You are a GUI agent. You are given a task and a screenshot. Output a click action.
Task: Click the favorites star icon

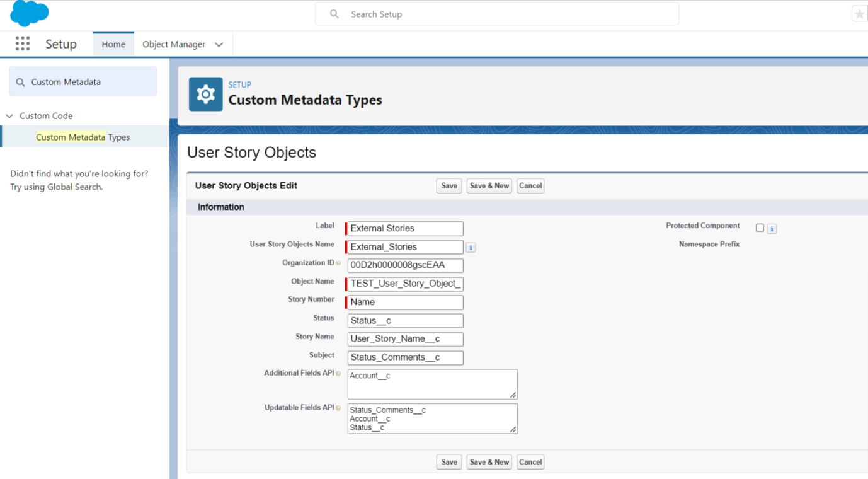pyautogui.click(x=859, y=14)
